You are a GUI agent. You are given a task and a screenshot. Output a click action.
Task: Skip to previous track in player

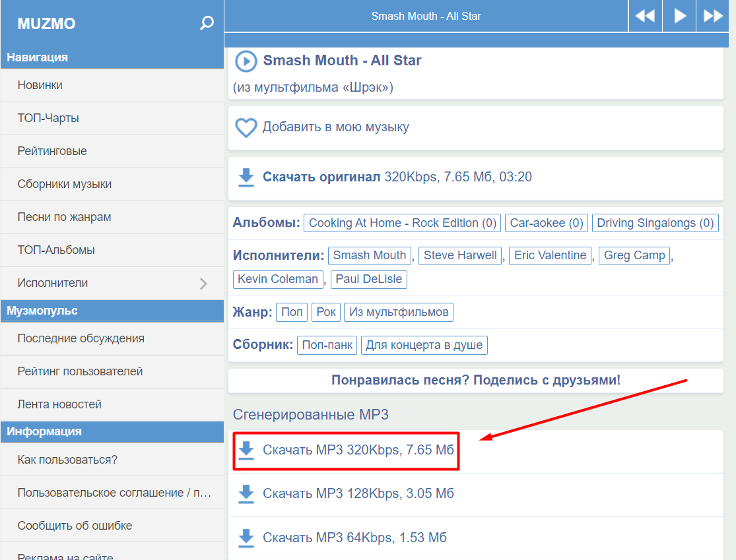pyautogui.click(x=645, y=16)
